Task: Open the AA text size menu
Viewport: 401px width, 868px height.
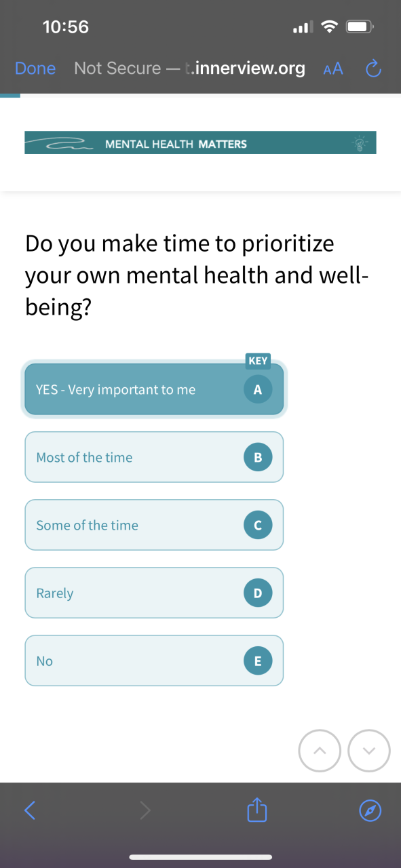Action: [333, 68]
